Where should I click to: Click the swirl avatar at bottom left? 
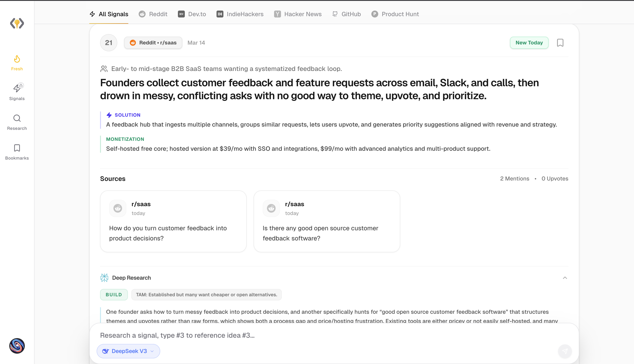[17, 346]
